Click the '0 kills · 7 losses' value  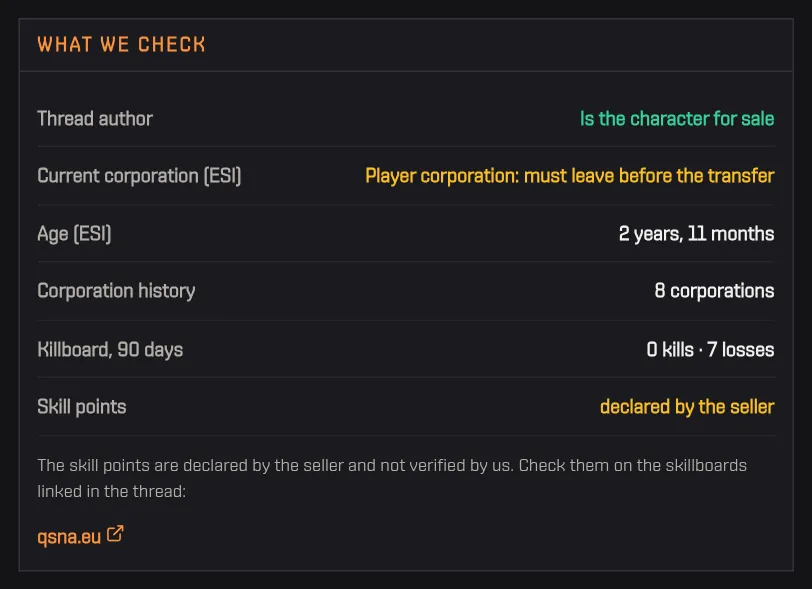[x=710, y=350]
